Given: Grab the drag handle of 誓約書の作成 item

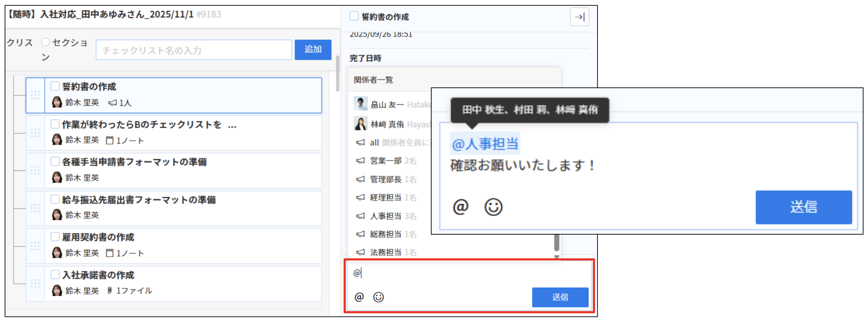Looking at the screenshot, I should [x=35, y=95].
